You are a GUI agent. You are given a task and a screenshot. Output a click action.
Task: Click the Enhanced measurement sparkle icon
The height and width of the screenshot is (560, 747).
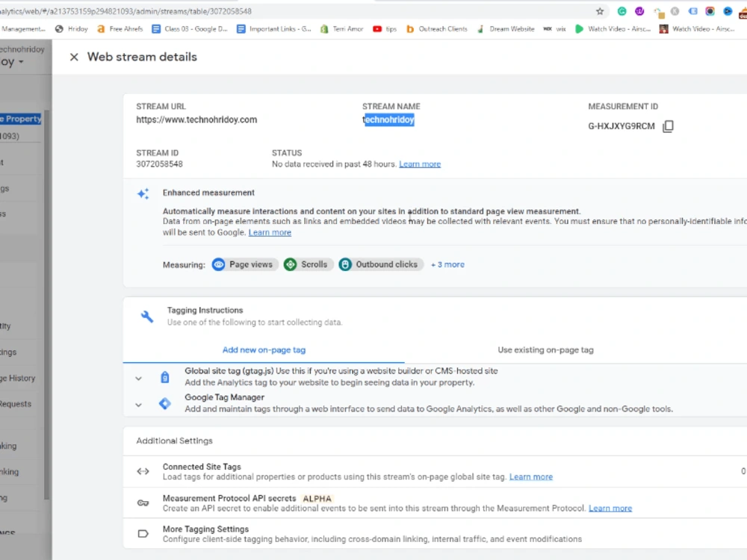(x=143, y=194)
